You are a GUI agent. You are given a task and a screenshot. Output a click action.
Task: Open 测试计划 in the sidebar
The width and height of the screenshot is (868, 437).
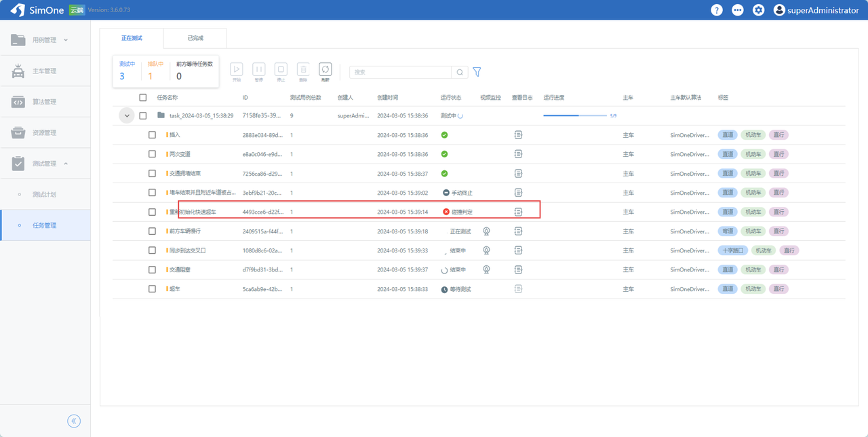[44, 195]
